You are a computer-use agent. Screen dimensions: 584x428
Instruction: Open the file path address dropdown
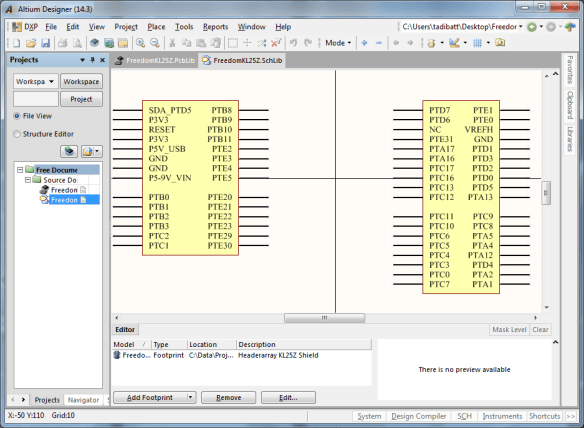coord(521,27)
